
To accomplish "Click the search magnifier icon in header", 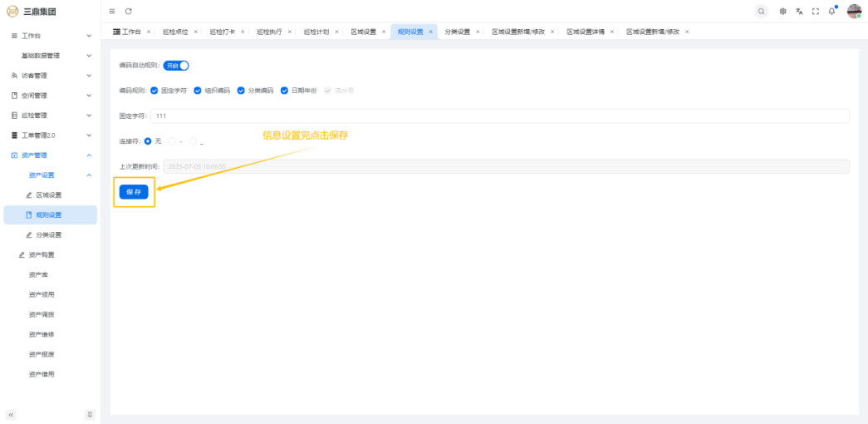I will click(x=761, y=11).
